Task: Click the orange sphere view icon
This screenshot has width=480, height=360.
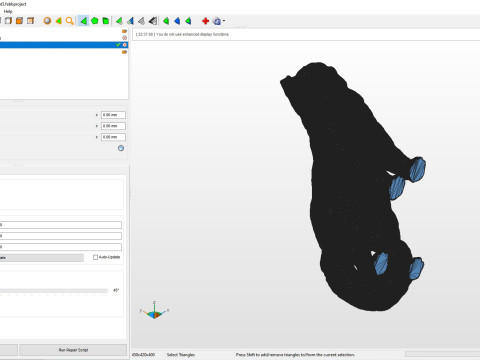Action: pyautogui.click(x=47, y=21)
